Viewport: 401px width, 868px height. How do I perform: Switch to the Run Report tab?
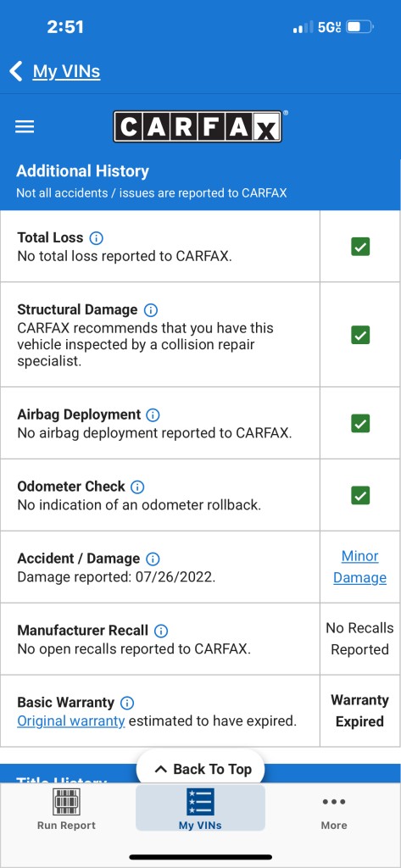(x=66, y=810)
